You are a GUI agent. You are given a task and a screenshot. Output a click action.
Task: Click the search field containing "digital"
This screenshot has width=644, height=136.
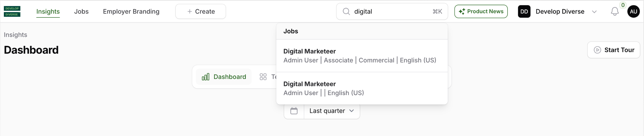390,11
